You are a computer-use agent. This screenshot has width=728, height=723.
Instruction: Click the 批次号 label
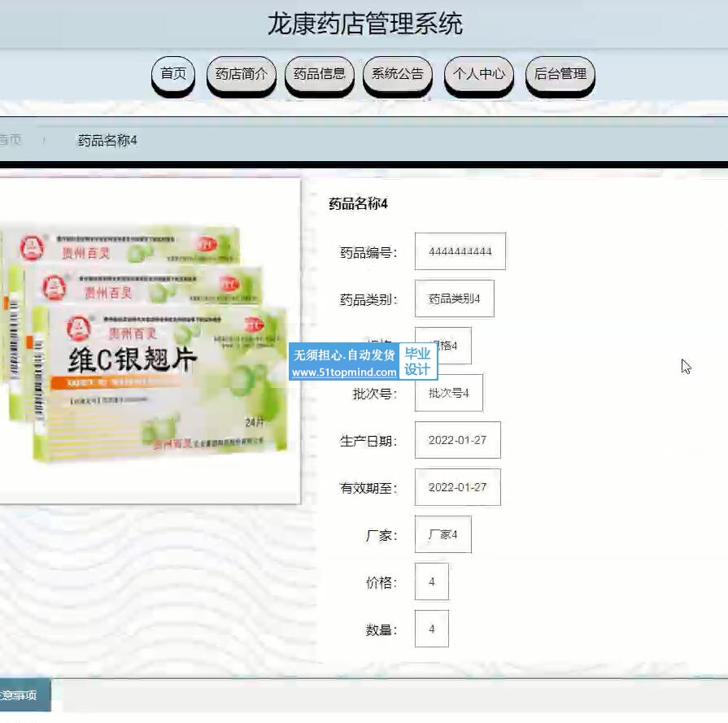tap(375, 394)
